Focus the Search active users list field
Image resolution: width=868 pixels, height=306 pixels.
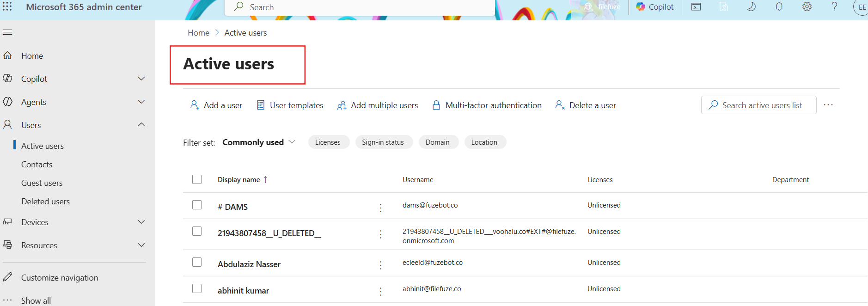[759, 105]
